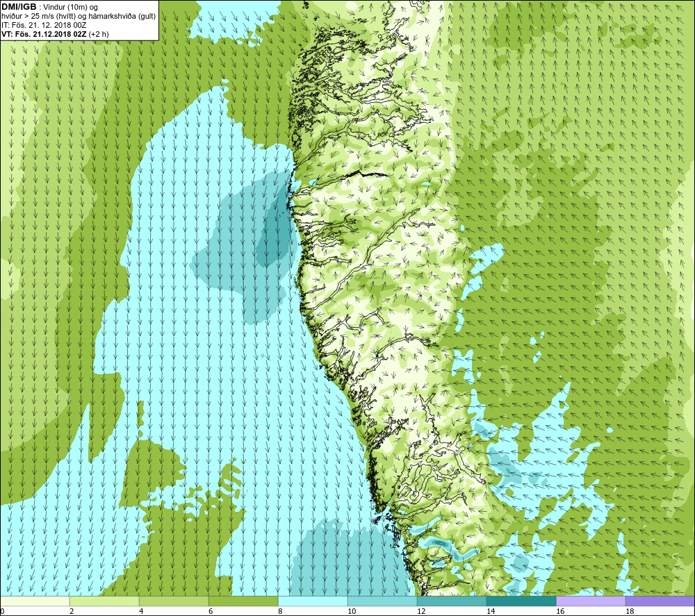Click the 6–8 m/s dark green legend swatch
695x616 pixels.
pos(243,601)
